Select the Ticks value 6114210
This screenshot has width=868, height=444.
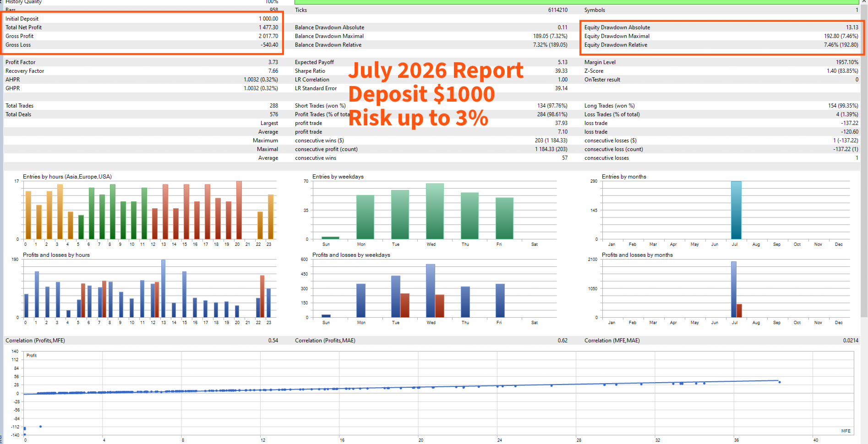click(558, 10)
